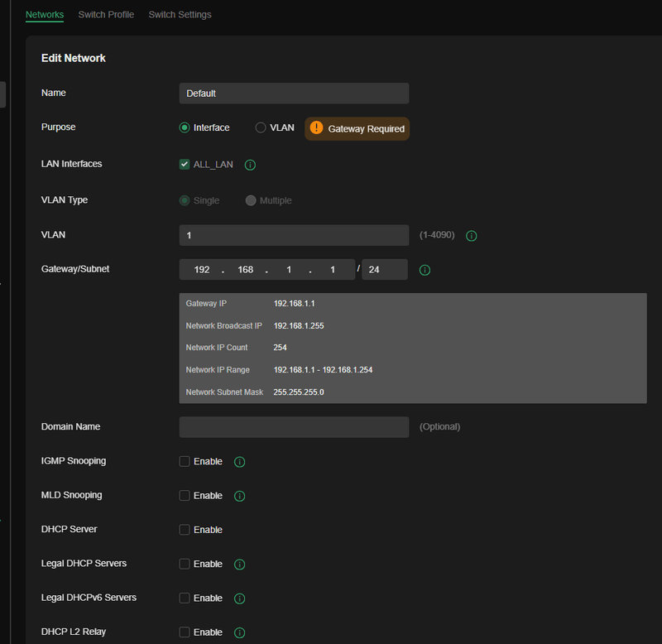Viewport: 662px width, 644px height.
Task: Click the DHCP L2 Relay info icon
Action: [240, 632]
